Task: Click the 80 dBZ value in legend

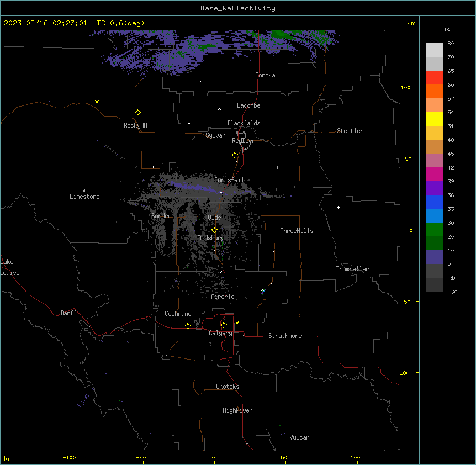Action: [451, 44]
